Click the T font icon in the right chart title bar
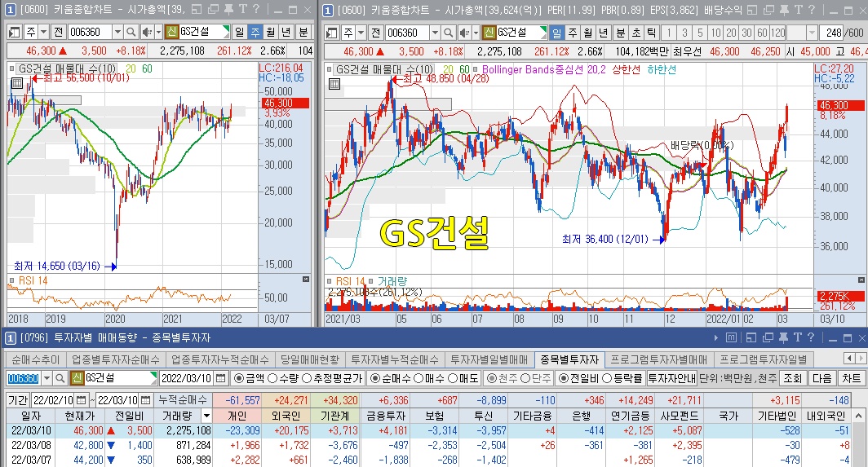868x467 pixels. click(798, 10)
